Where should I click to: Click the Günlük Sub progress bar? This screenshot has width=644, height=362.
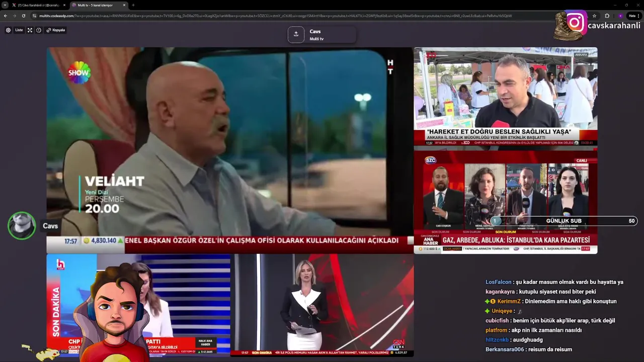(x=563, y=221)
